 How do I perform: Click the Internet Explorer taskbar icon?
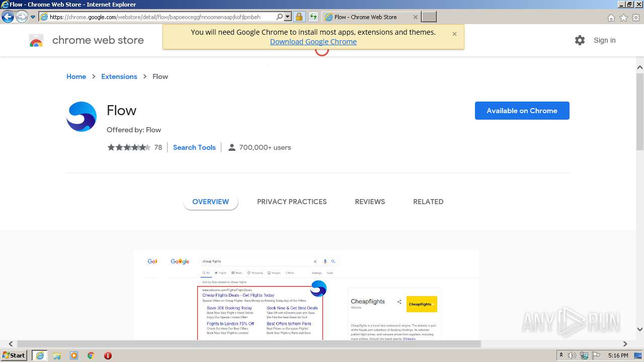pos(39,355)
